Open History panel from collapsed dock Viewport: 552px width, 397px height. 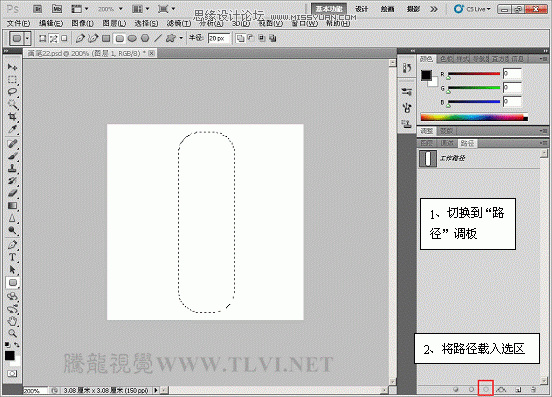tap(407, 67)
